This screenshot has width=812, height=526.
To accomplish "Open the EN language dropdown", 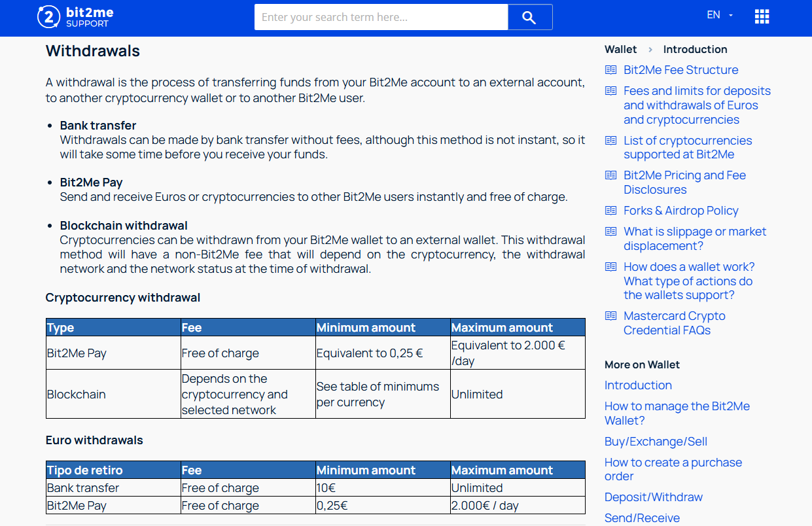I will (x=720, y=15).
